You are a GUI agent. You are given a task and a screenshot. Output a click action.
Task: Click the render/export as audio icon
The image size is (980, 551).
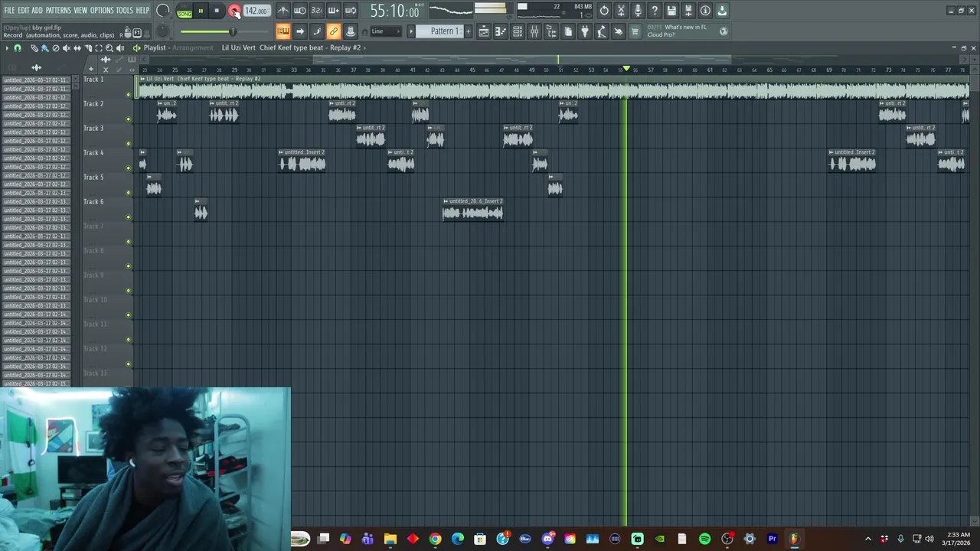click(688, 11)
